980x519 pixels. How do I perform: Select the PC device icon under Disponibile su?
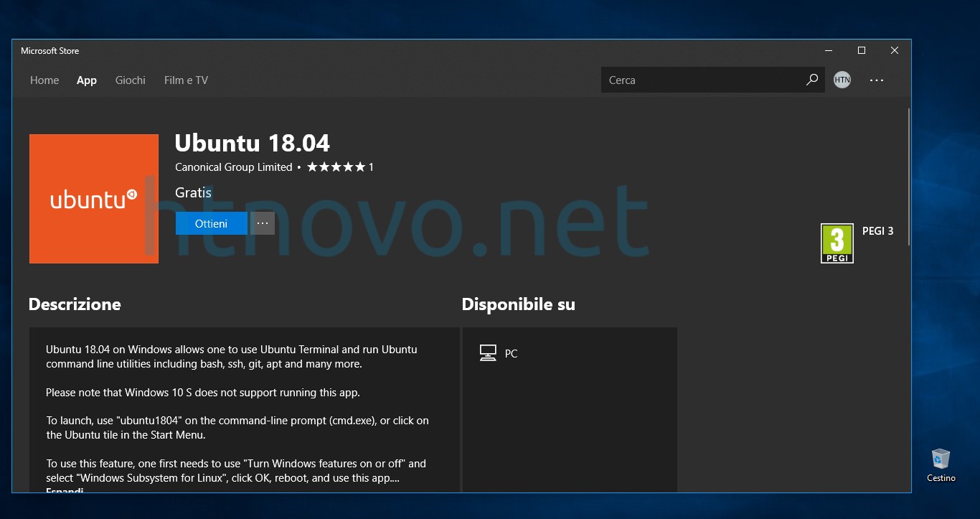point(488,352)
